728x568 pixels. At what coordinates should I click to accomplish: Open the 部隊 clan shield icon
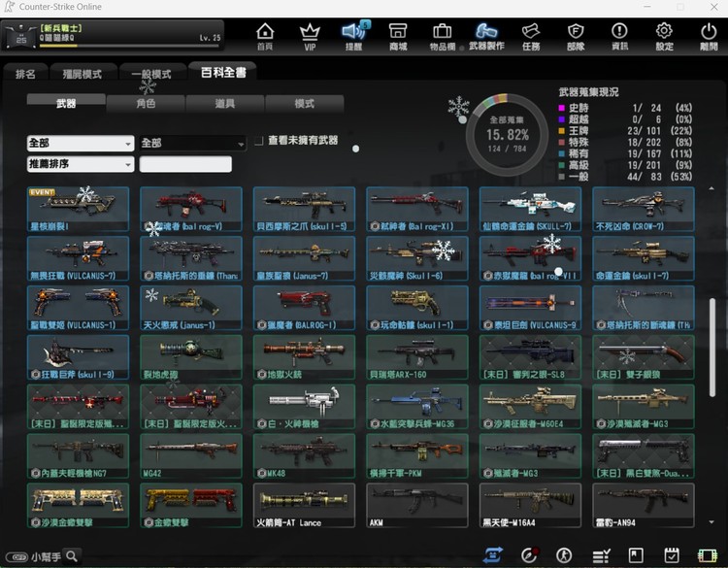point(576,36)
